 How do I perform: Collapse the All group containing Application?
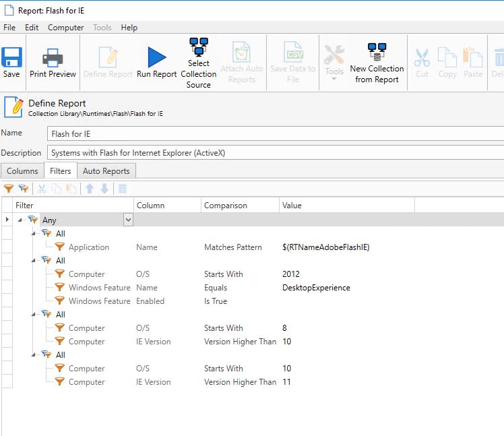34,234
